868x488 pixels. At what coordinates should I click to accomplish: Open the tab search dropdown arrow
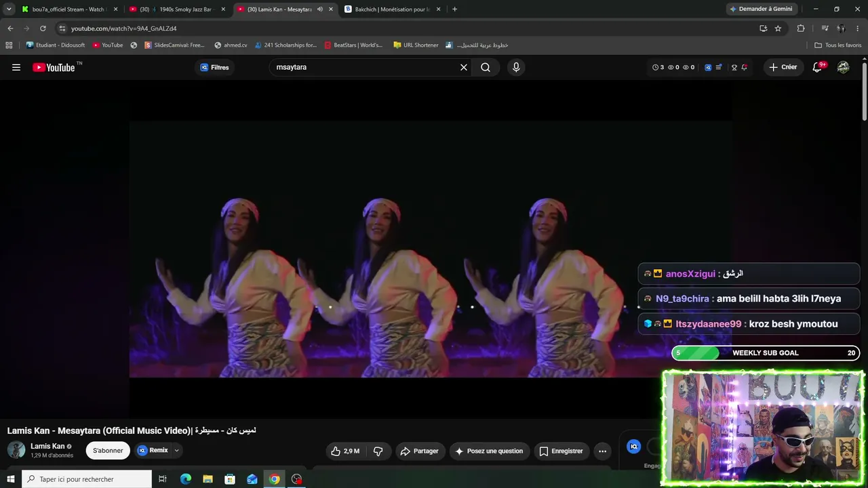9,9
